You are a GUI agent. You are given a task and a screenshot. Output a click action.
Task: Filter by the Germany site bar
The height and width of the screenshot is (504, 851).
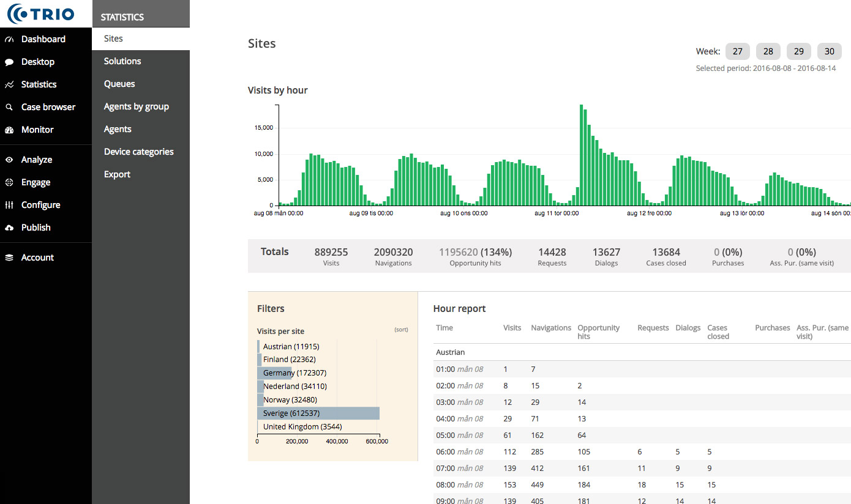[276, 373]
